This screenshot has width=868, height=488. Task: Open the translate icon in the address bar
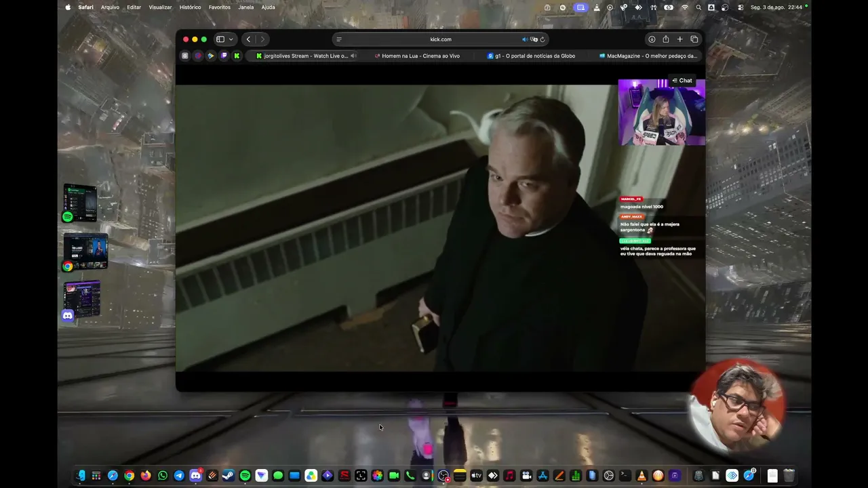point(534,39)
